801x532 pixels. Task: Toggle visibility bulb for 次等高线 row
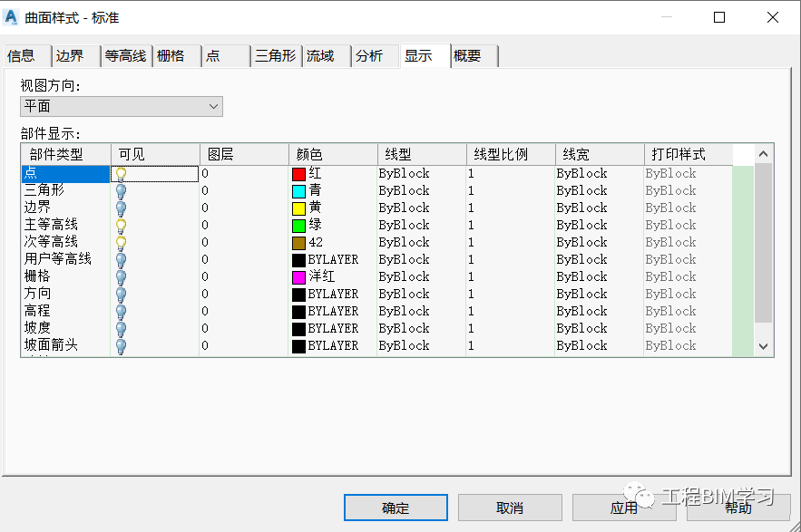(x=121, y=243)
